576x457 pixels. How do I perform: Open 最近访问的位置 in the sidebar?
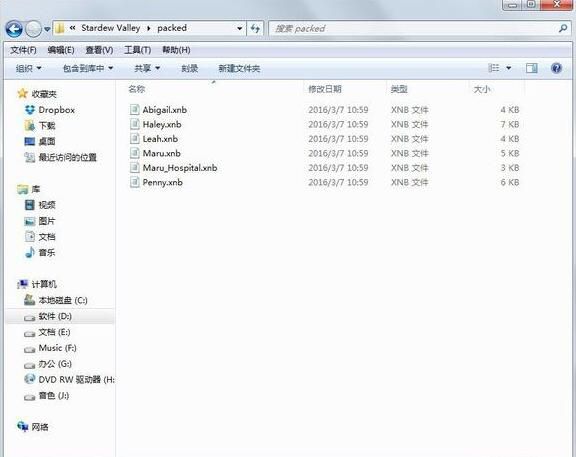68,158
